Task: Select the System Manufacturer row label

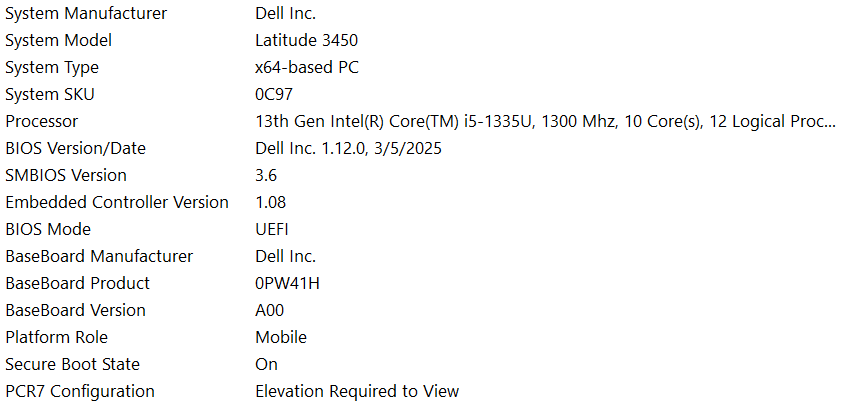Action: 86,14
